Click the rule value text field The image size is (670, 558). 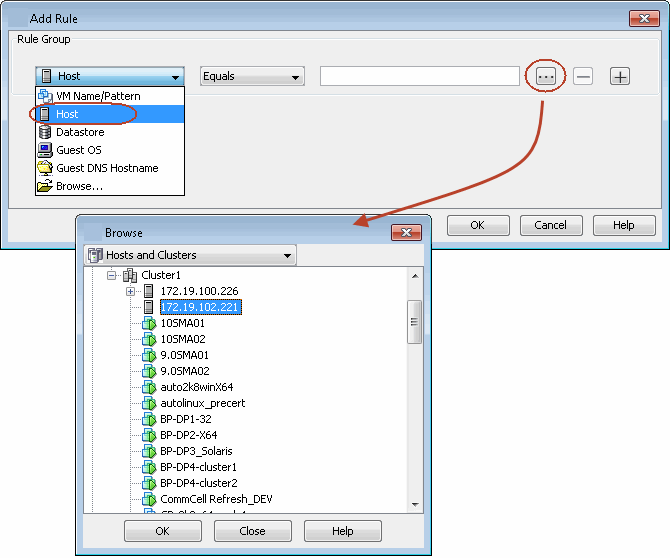tap(420, 76)
